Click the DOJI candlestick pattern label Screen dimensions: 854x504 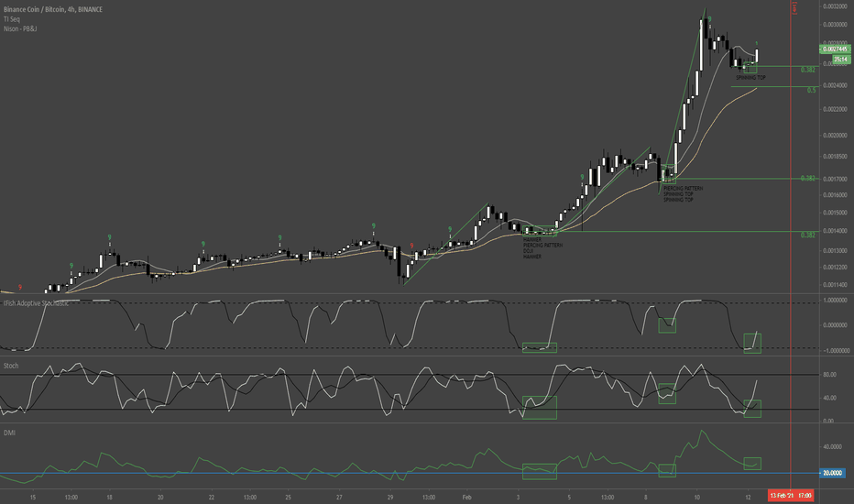coord(529,251)
